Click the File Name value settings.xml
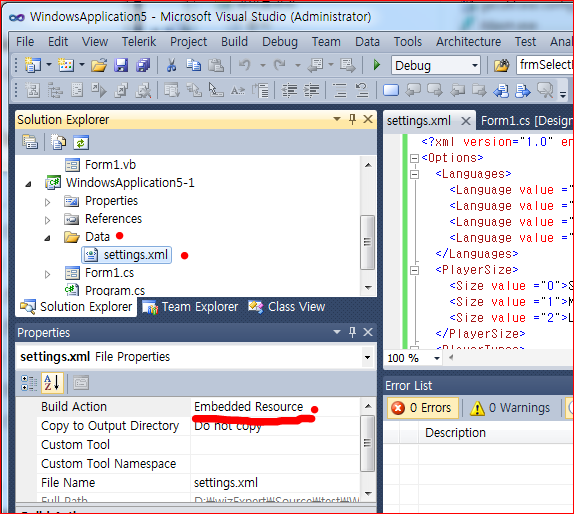Image resolution: width=574 pixels, height=514 pixels. tap(226, 483)
